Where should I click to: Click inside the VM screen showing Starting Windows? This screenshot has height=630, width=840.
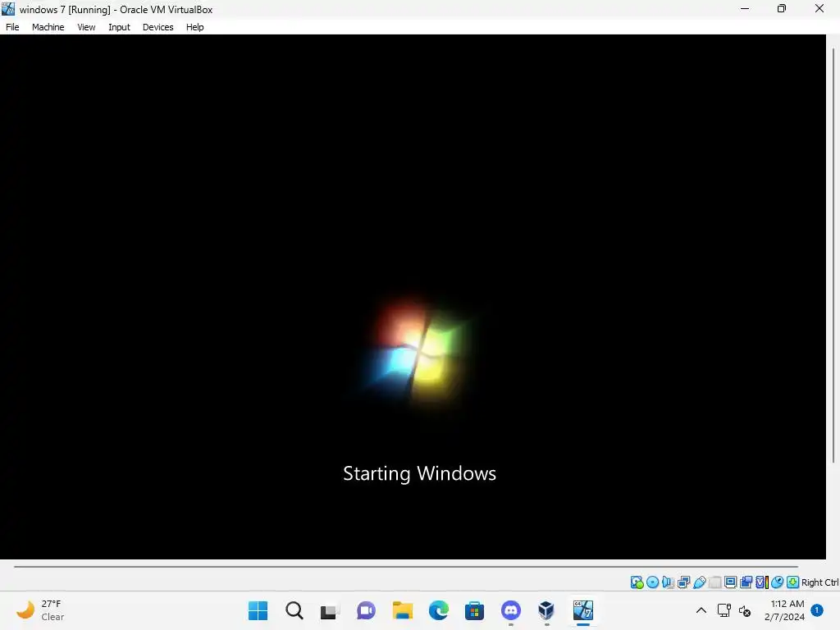[413, 296]
